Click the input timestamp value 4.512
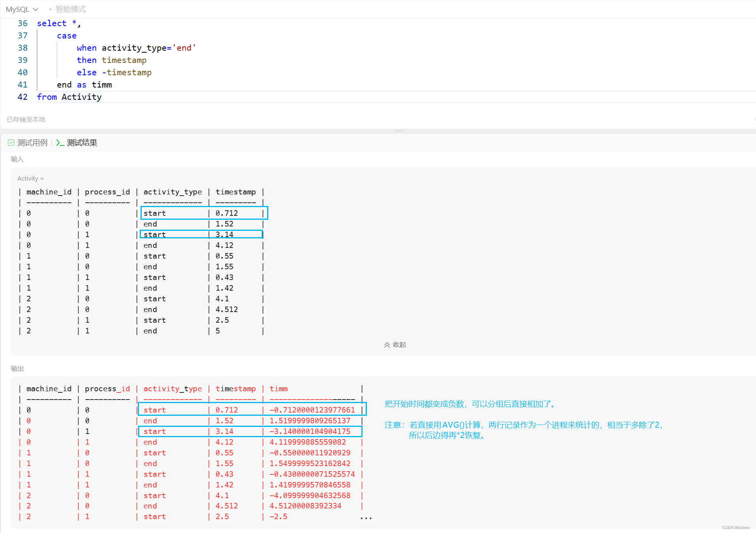The width and height of the screenshot is (756, 533). click(227, 310)
